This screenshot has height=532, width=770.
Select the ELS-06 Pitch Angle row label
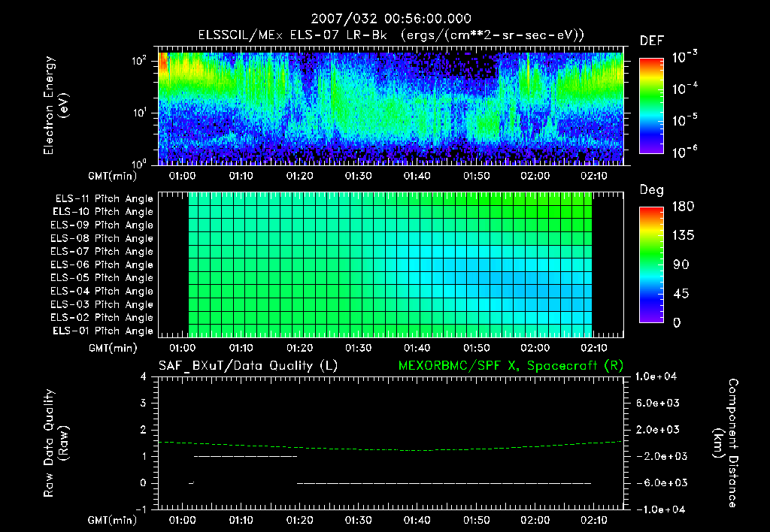(102, 265)
